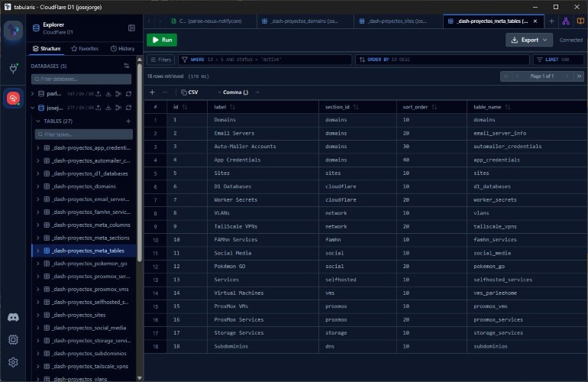Open schema diagram icon for josej... database
Viewport: 588px width, 382px height.
[118, 108]
